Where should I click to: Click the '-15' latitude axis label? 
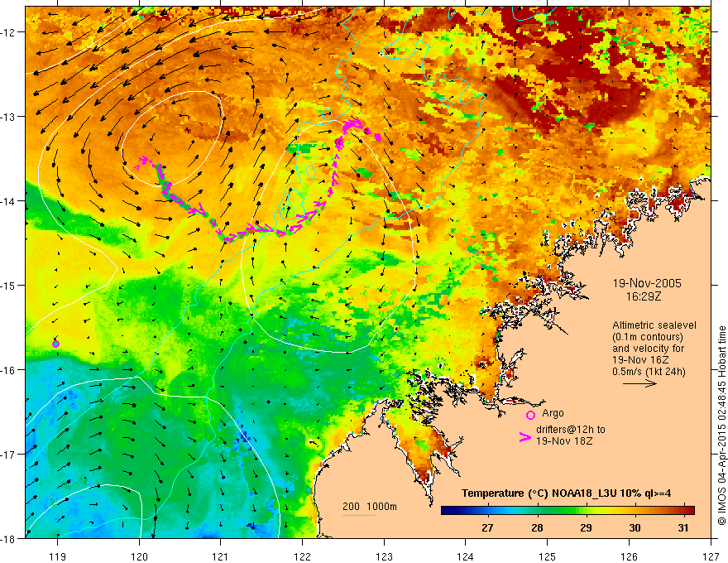10,285
